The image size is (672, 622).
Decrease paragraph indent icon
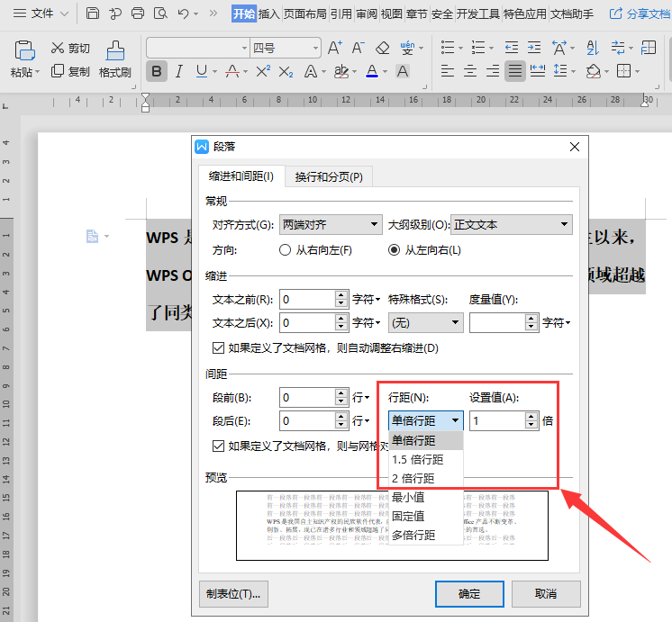(x=512, y=48)
